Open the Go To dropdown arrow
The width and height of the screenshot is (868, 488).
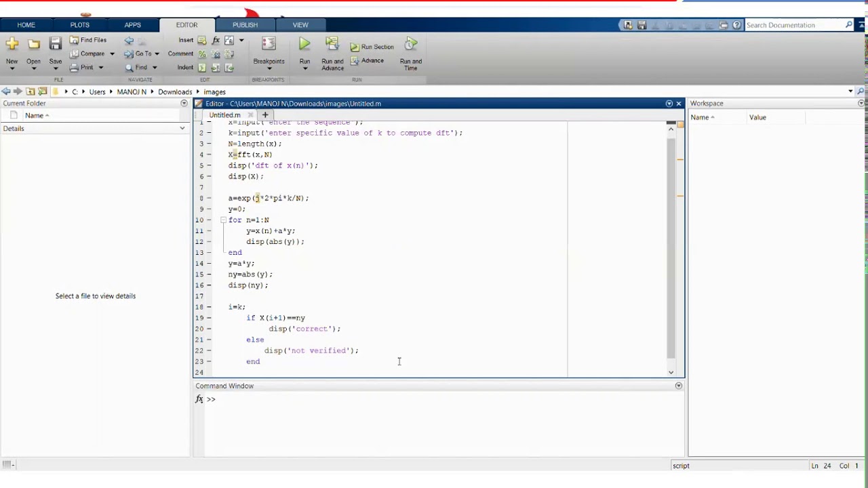[157, 54]
